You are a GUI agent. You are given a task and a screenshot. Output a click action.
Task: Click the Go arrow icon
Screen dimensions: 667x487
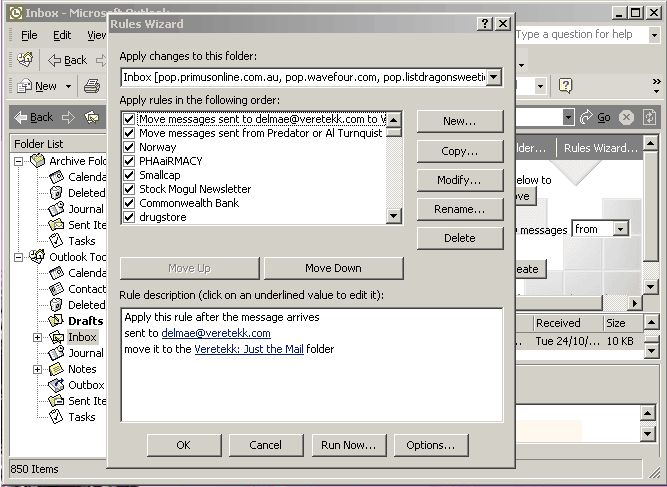586,117
